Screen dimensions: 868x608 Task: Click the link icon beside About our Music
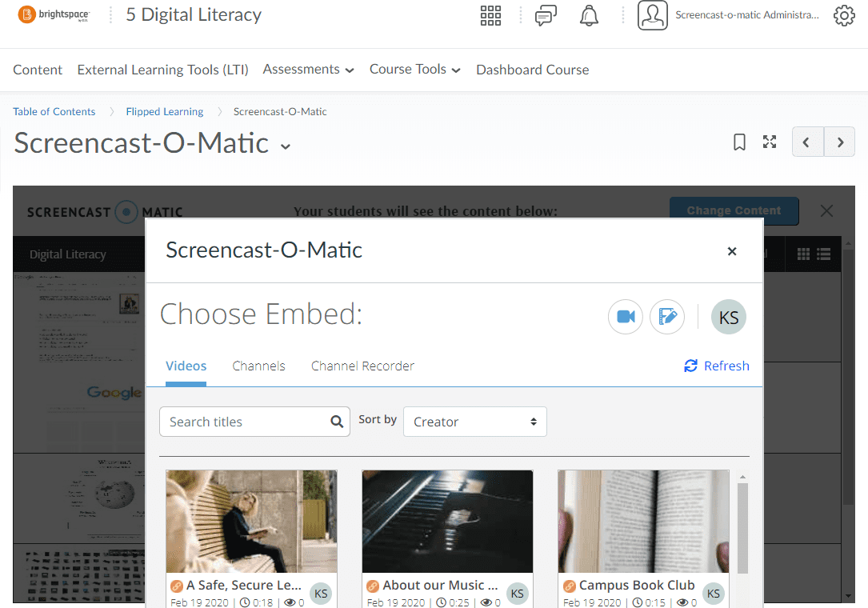pyautogui.click(x=373, y=586)
